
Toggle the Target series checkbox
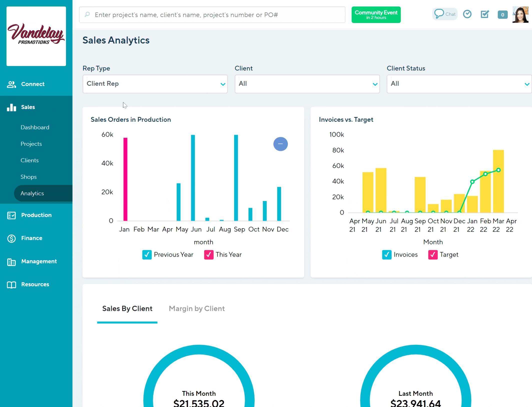[433, 255]
